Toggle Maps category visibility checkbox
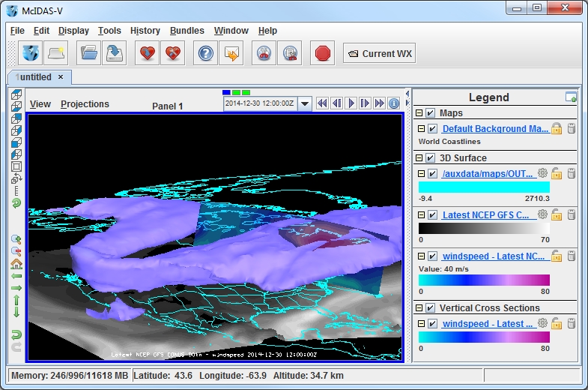Screen dimensions: 588x390 431,113
